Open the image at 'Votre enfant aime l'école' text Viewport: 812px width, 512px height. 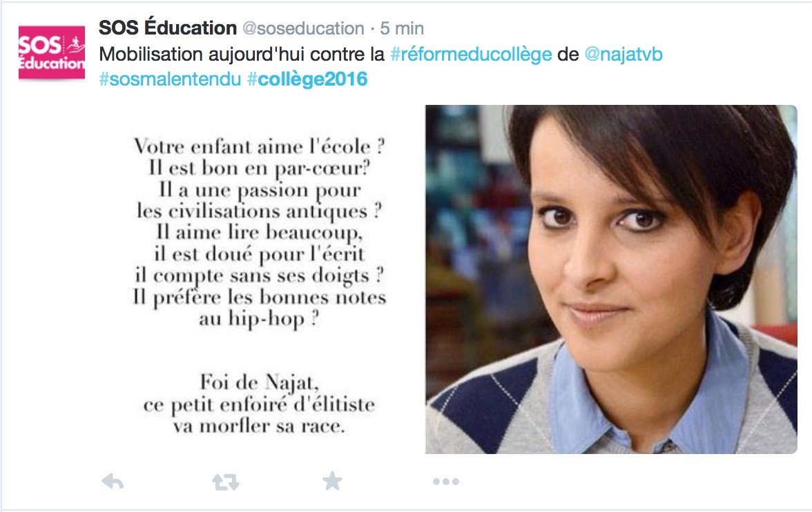[259, 146]
